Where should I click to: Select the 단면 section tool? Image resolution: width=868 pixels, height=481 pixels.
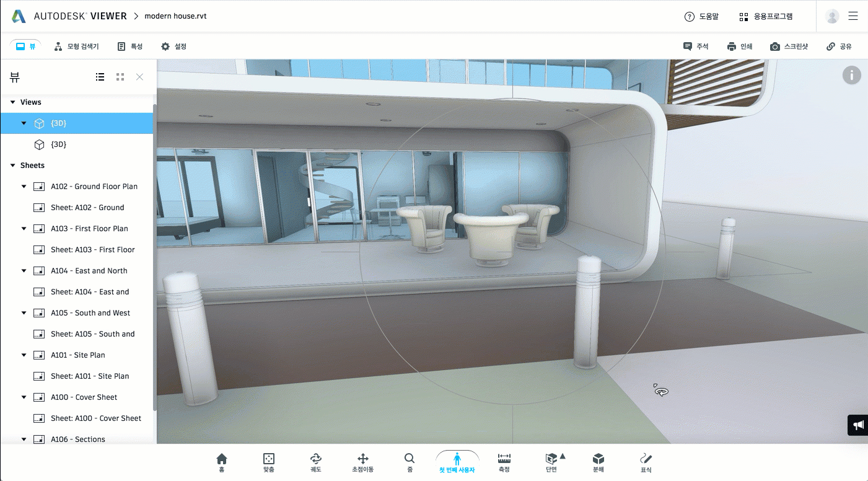click(x=551, y=462)
